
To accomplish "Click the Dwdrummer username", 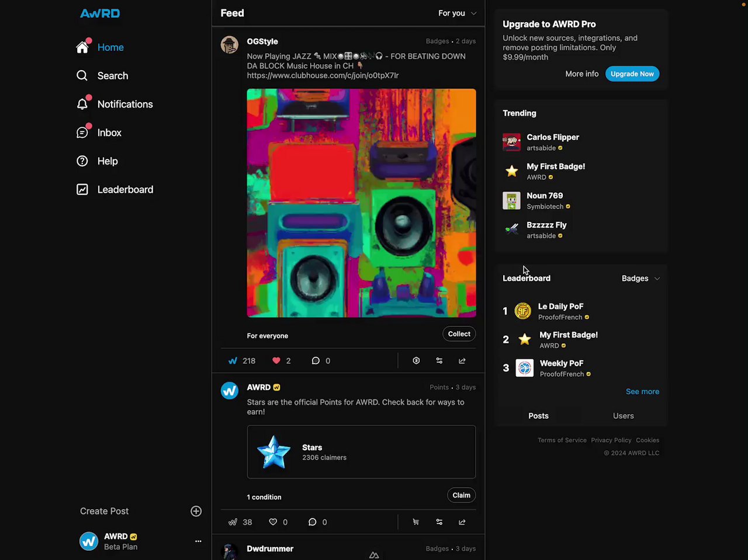I will 270,548.
